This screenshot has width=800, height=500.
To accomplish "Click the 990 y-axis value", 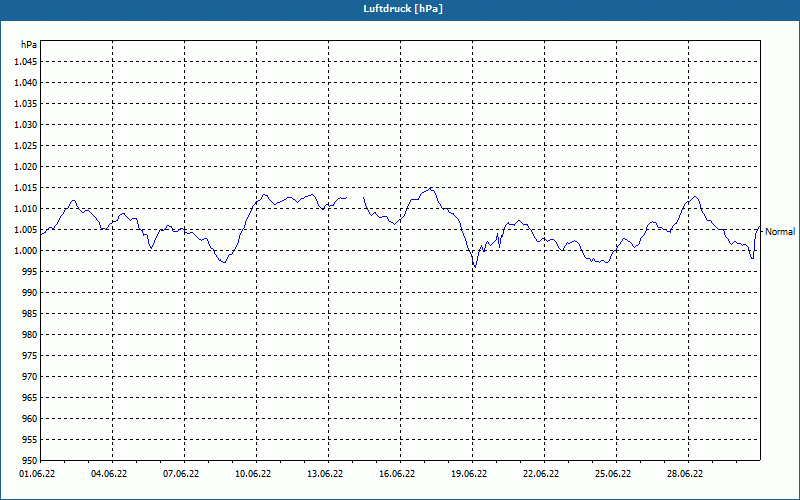I will pyautogui.click(x=30, y=292).
